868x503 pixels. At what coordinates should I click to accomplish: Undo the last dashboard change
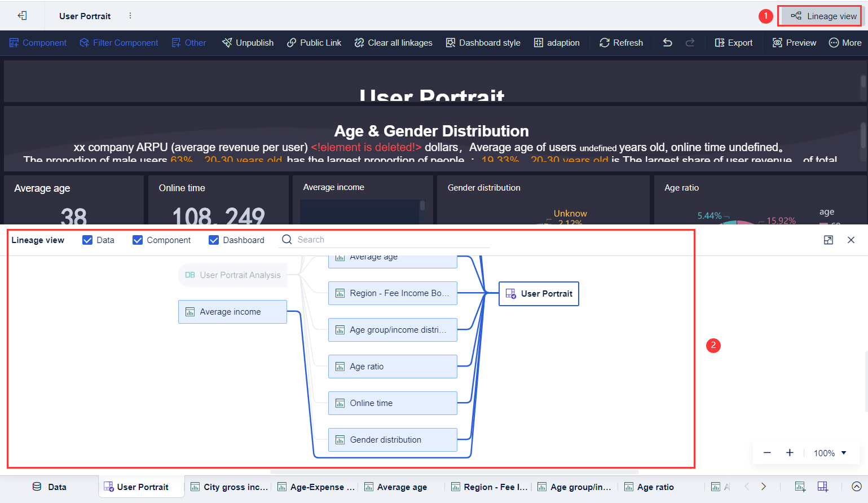(667, 42)
